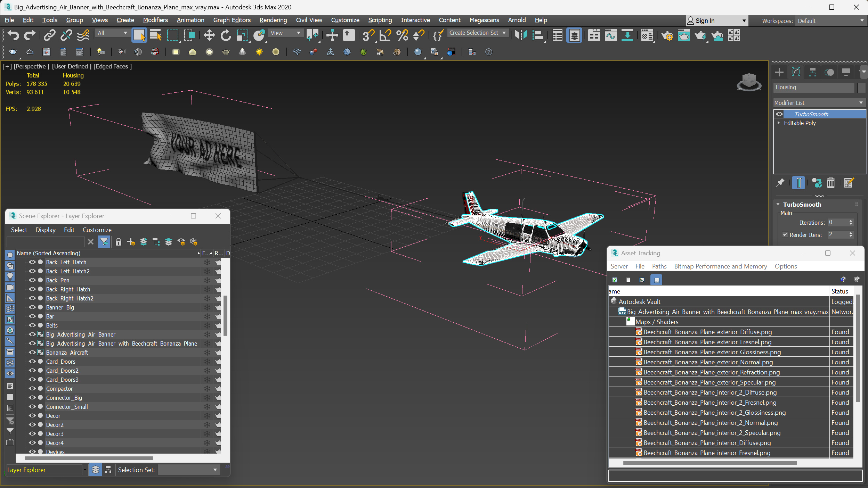Hide the Back_Pen object via eye
Viewport: 868px width, 488px height.
pos(32,280)
